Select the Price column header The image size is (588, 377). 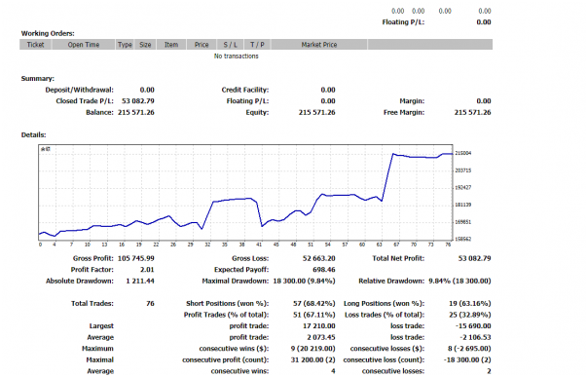point(202,45)
